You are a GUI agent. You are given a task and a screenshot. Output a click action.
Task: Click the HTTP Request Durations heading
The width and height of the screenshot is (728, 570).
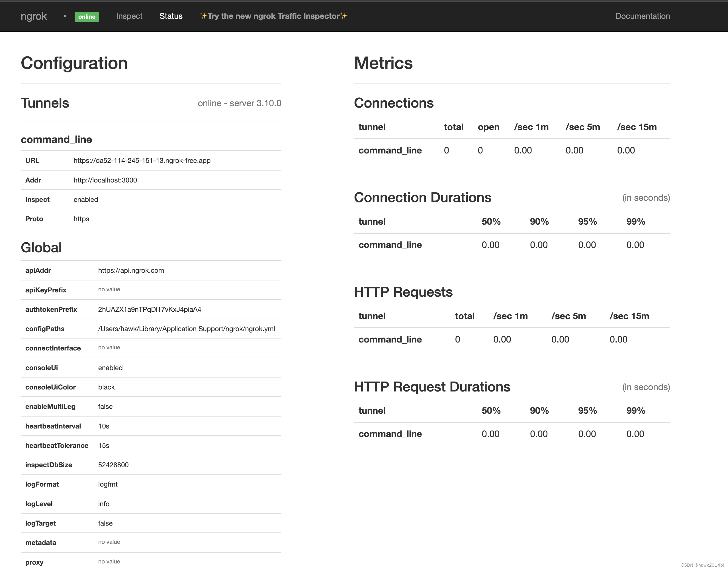click(x=432, y=387)
